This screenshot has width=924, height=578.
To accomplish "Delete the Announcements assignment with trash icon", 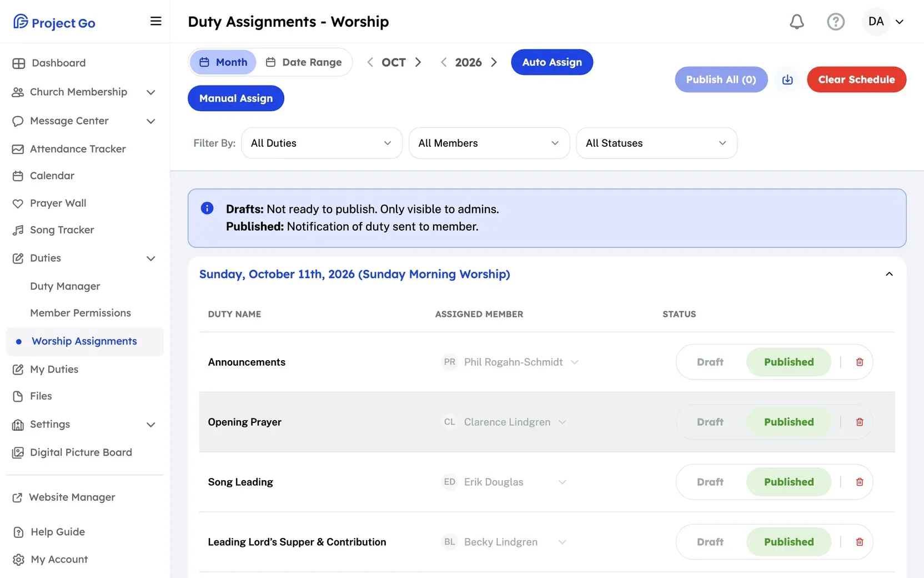I will point(860,362).
